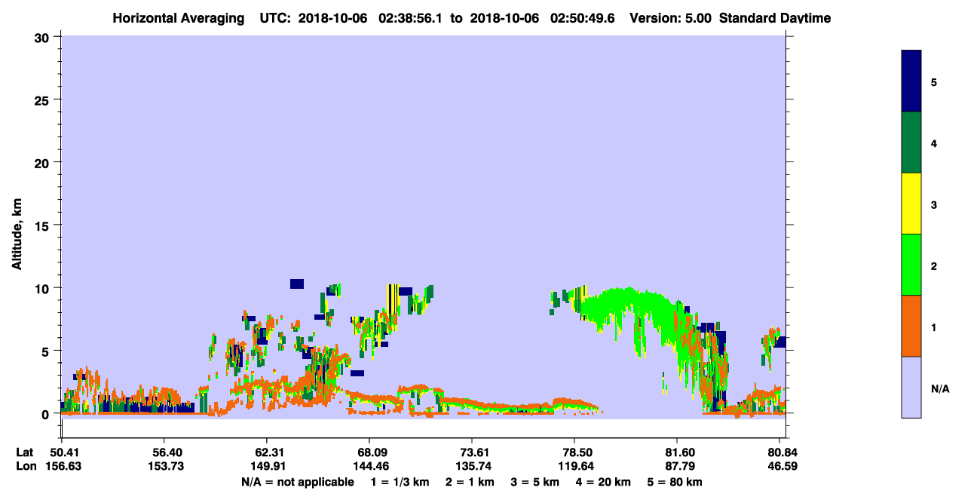This screenshot has height=503, width=980.
Task: Click the color bar label '1'
Action: 933,327
